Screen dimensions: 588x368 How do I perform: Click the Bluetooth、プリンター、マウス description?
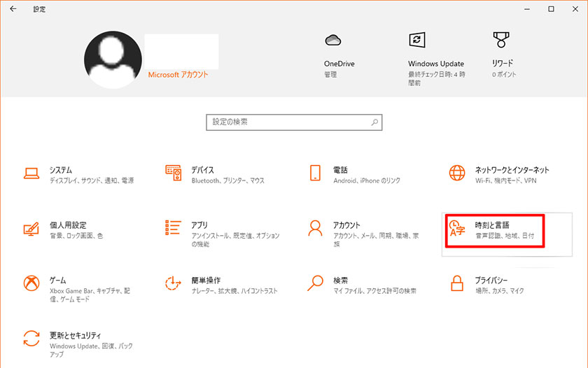pyautogui.click(x=228, y=181)
